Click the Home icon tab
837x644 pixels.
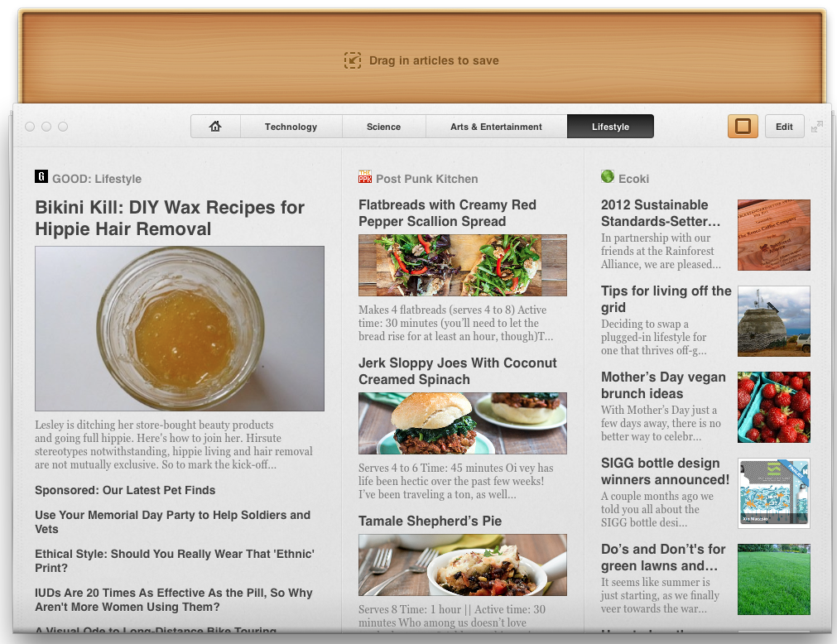click(215, 127)
